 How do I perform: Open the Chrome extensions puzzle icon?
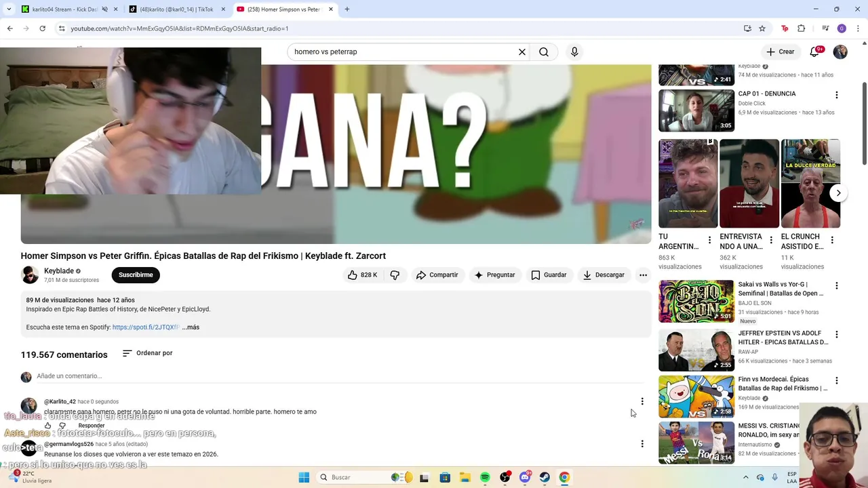click(x=801, y=28)
